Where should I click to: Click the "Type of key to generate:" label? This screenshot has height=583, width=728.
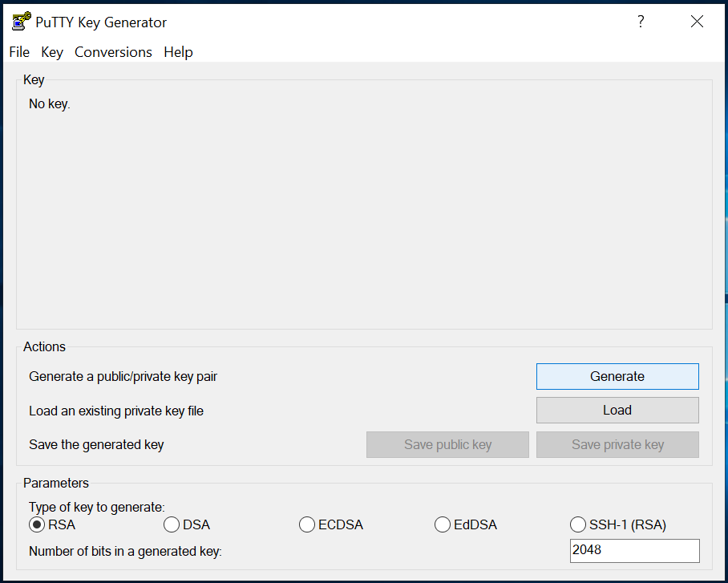tap(96, 507)
